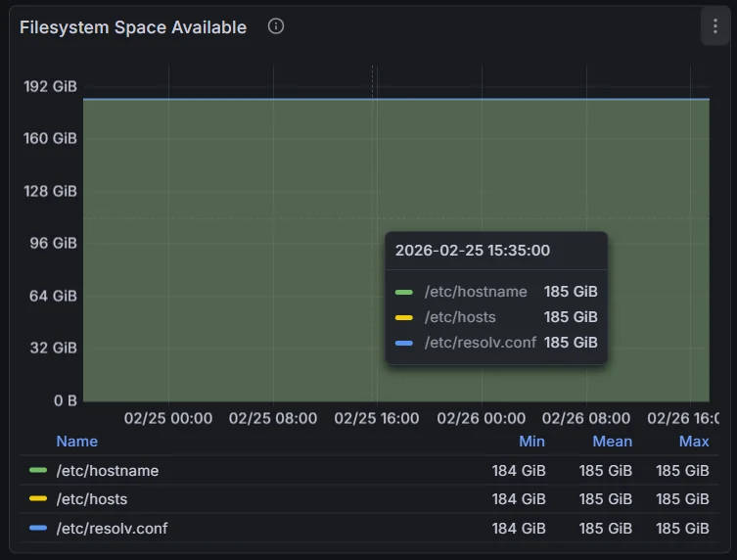Click the 160 GiB y-axis label
The image size is (737, 560).
point(50,138)
